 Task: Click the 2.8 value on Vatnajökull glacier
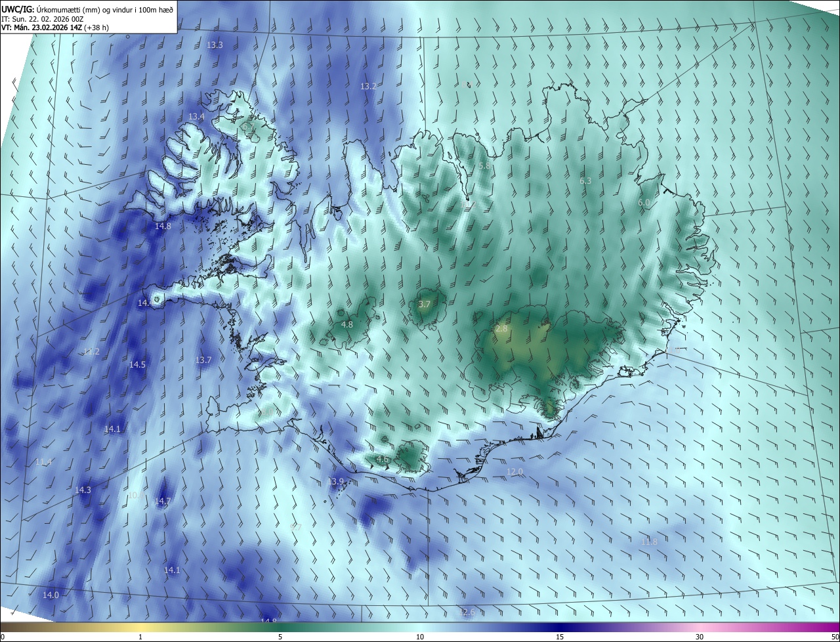(x=501, y=329)
